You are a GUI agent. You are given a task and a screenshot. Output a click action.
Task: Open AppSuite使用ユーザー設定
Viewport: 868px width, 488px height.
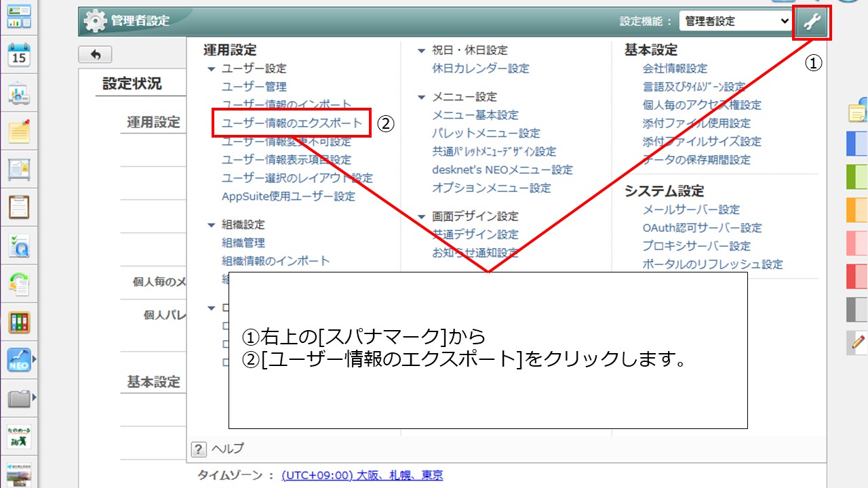pyautogui.click(x=288, y=197)
